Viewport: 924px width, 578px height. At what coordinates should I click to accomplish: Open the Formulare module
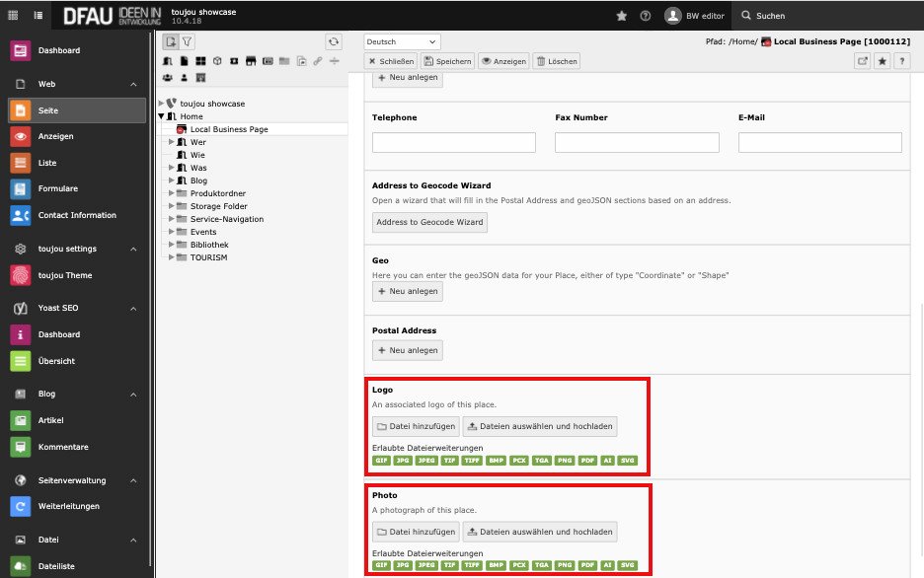point(77,189)
